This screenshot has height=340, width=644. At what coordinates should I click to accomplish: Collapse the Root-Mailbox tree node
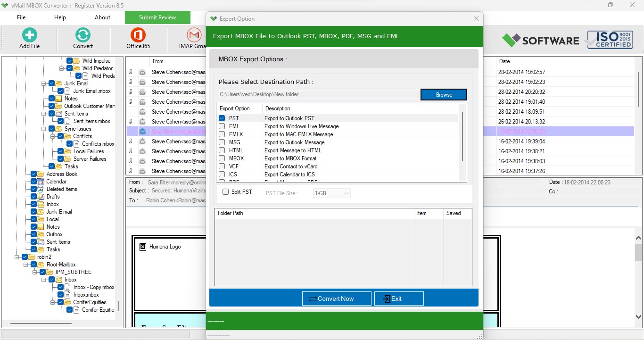(25, 265)
